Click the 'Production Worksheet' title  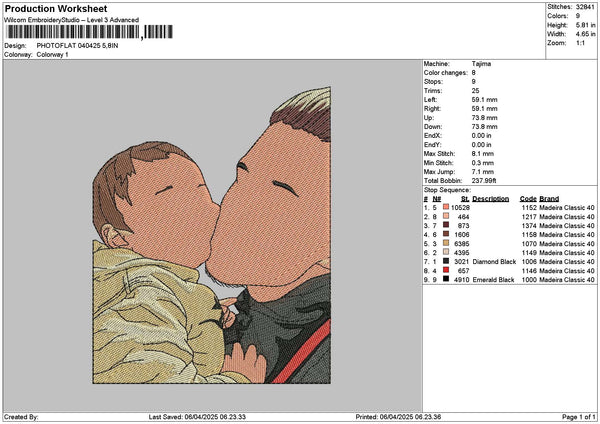click(x=56, y=9)
